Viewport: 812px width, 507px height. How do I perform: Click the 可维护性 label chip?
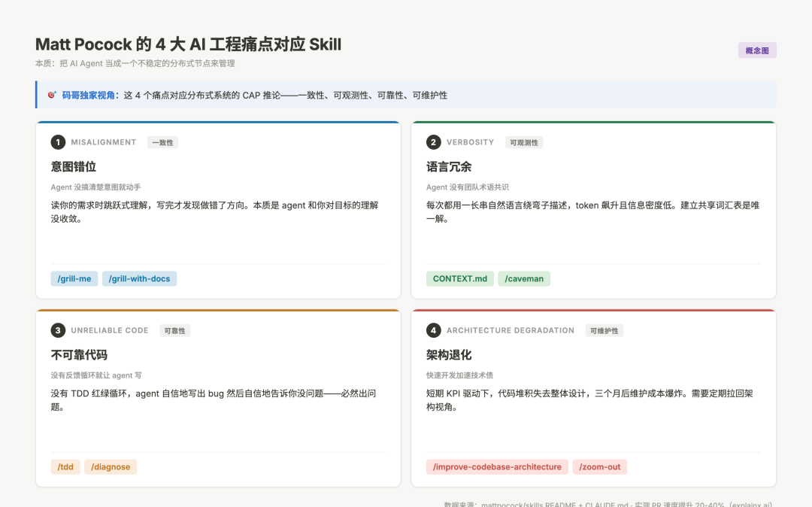pos(604,331)
